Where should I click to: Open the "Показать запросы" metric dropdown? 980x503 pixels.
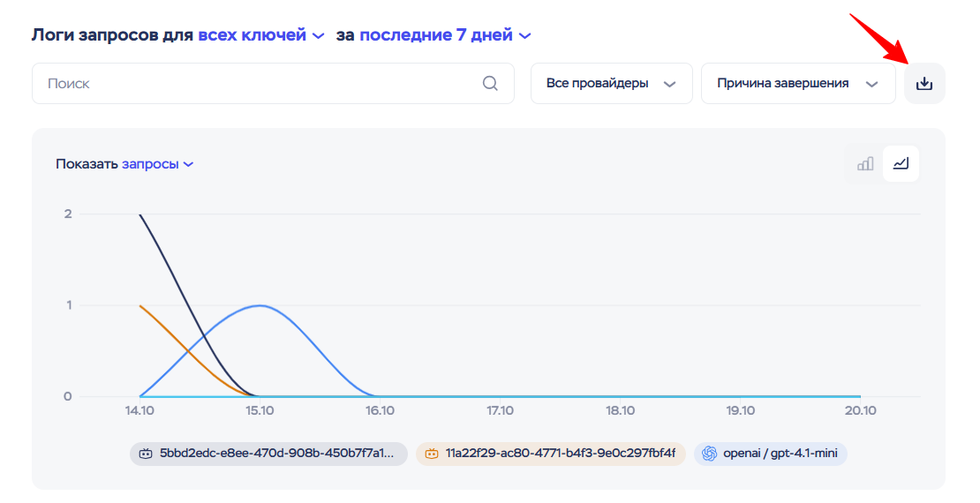(157, 164)
